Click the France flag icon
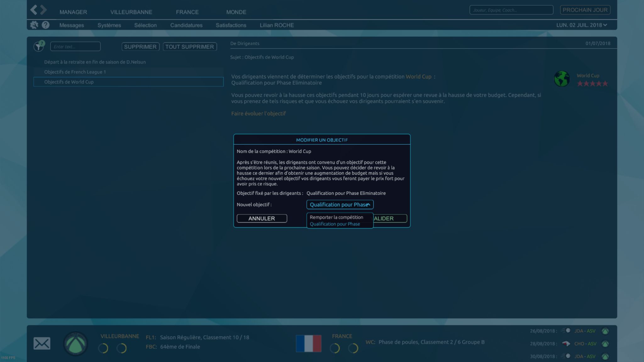The image size is (644, 362). [308, 343]
